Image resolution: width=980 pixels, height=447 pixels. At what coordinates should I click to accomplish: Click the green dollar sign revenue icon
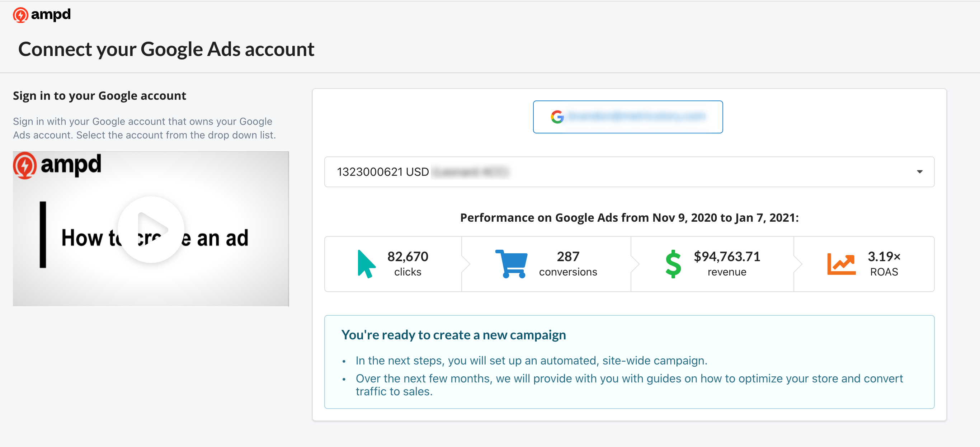click(x=673, y=264)
